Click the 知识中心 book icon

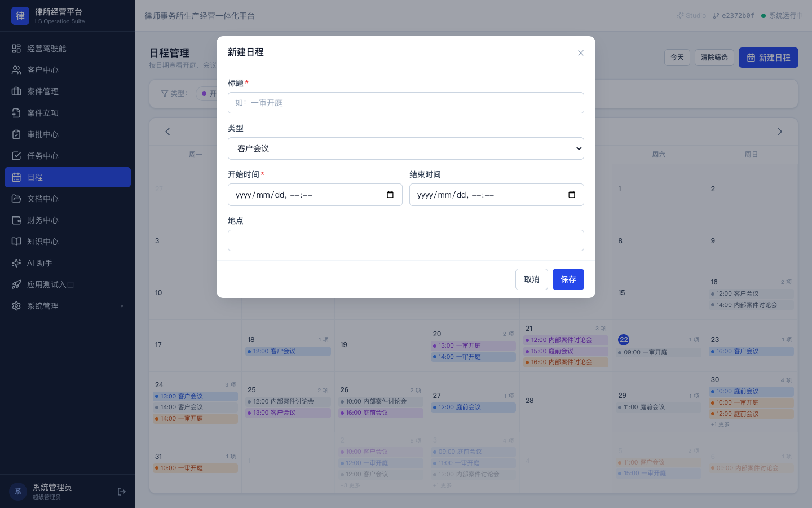click(x=16, y=242)
